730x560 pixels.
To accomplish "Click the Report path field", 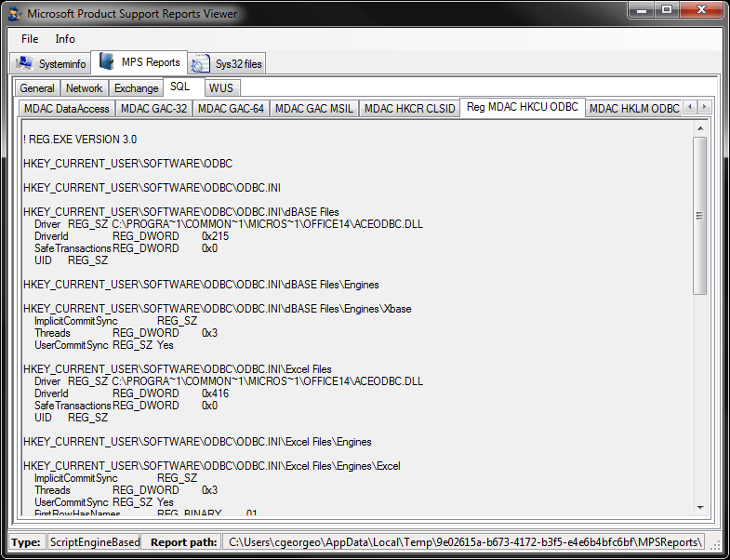I will 465,541.
